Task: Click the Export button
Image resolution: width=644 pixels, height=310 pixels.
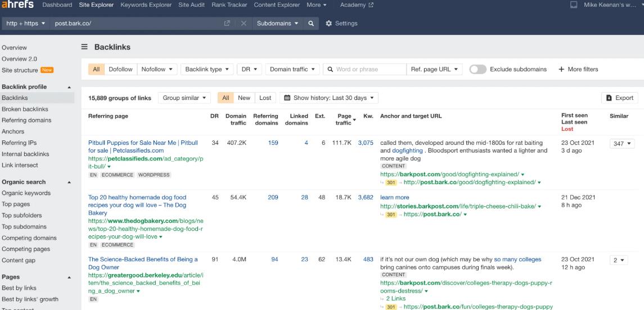Action: click(x=620, y=98)
